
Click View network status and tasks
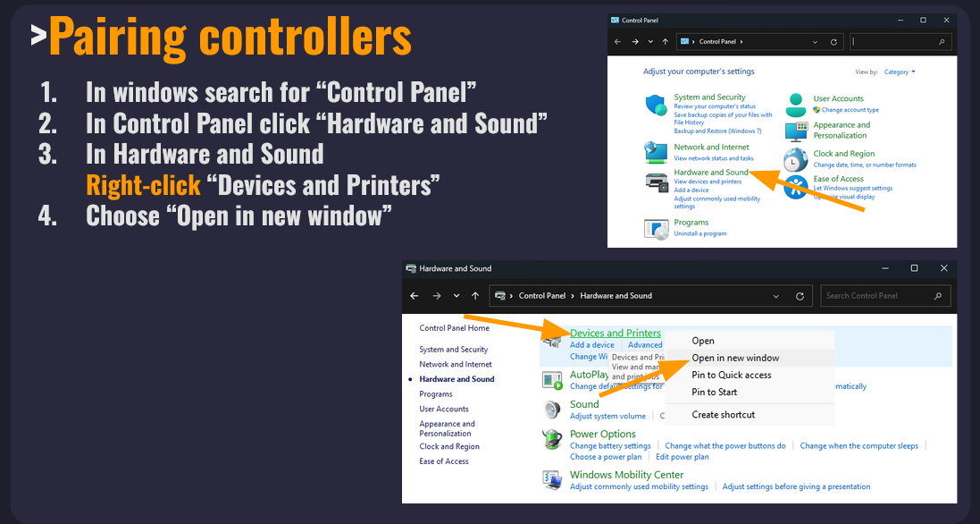click(714, 158)
